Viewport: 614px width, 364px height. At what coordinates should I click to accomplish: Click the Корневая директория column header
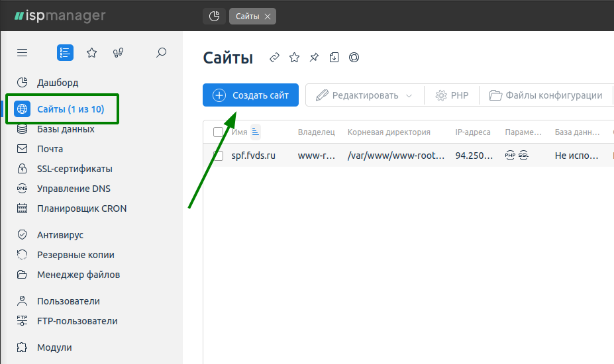tap(389, 132)
